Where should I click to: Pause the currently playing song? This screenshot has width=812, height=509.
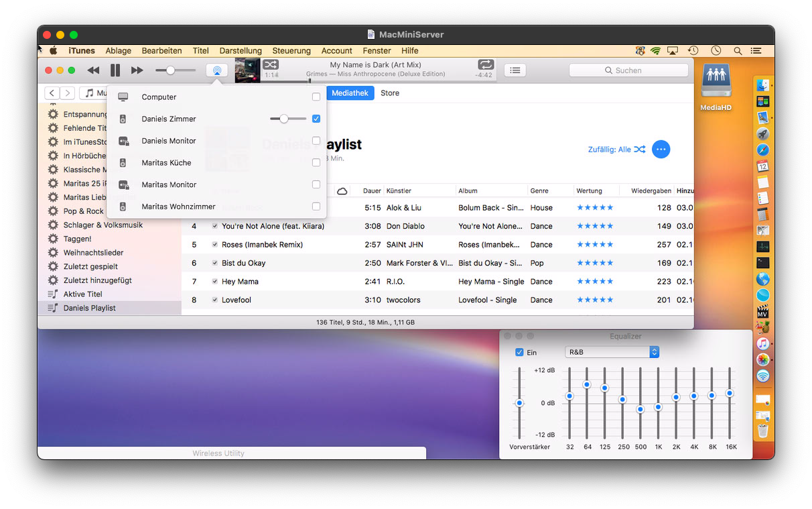click(115, 70)
